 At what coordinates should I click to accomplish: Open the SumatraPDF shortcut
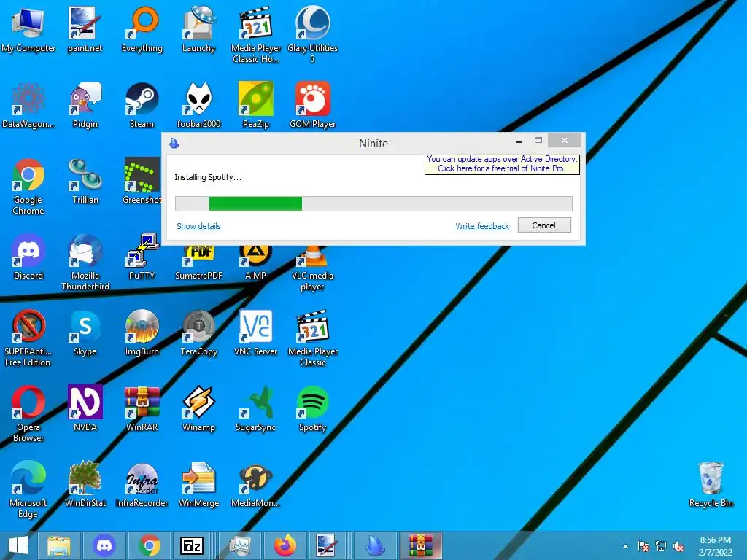pyautogui.click(x=198, y=262)
